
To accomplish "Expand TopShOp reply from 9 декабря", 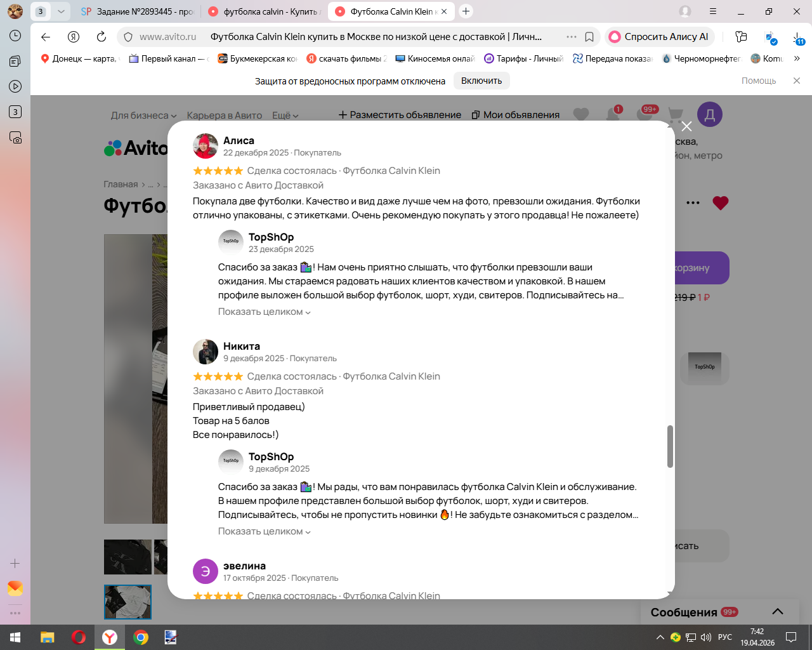I will (x=265, y=531).
